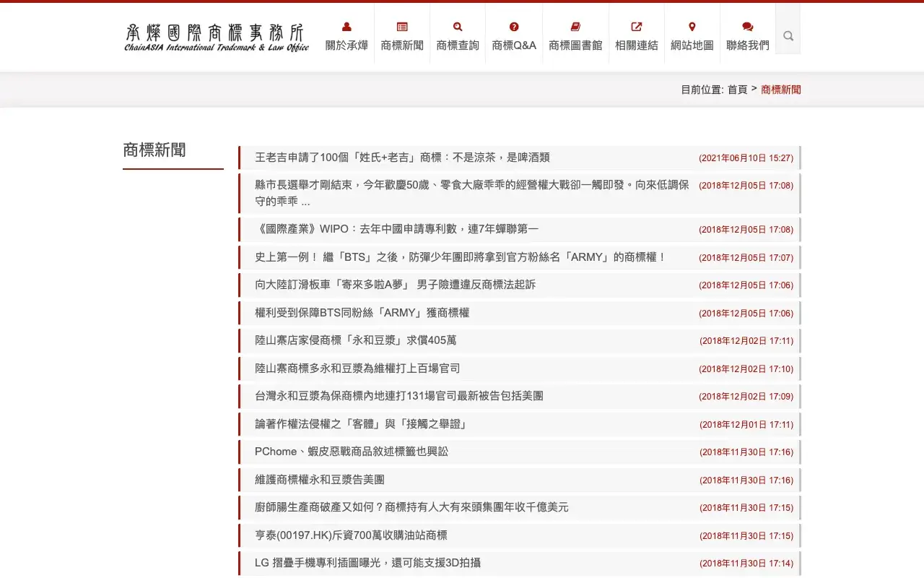This screenshot has height=578, width=924.
Task: Click the book icon above 商標圖書館
Action: coord(575,27)
